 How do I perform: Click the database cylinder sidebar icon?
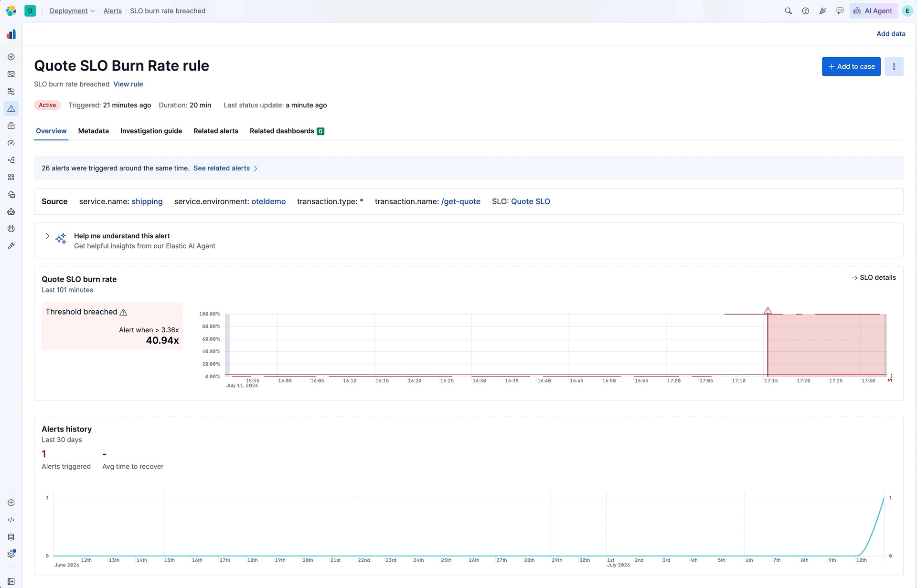(11, 537)
